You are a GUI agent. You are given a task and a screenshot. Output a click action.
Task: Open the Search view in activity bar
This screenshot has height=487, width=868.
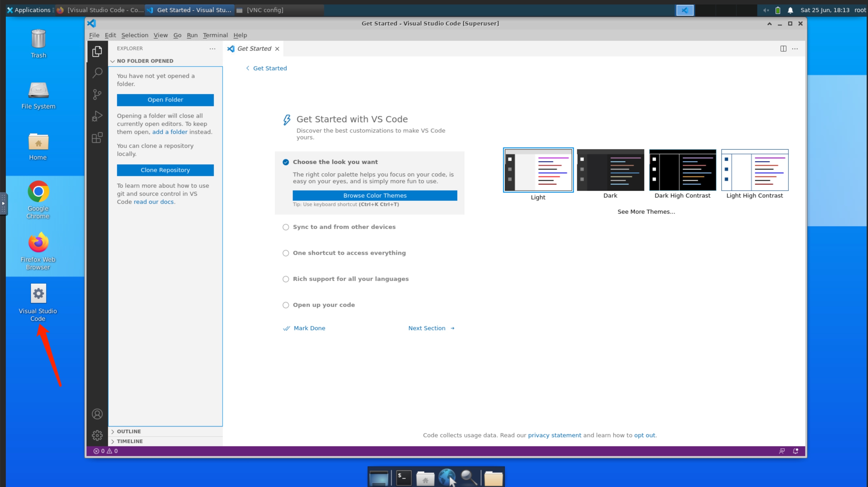coord(97,73)
